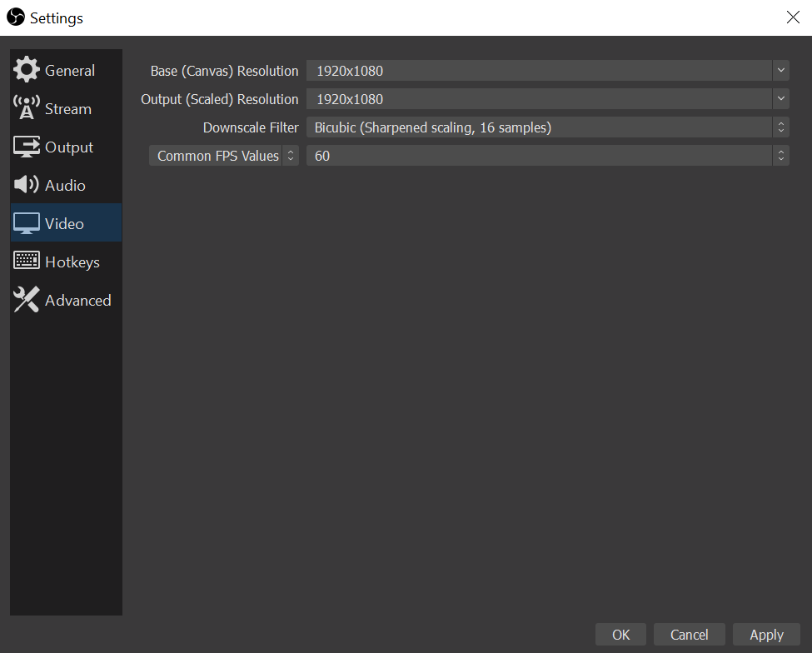812x653 pixels.
Task: Click the Base (Canvas) Resolution text field
Action: point(537,71)
